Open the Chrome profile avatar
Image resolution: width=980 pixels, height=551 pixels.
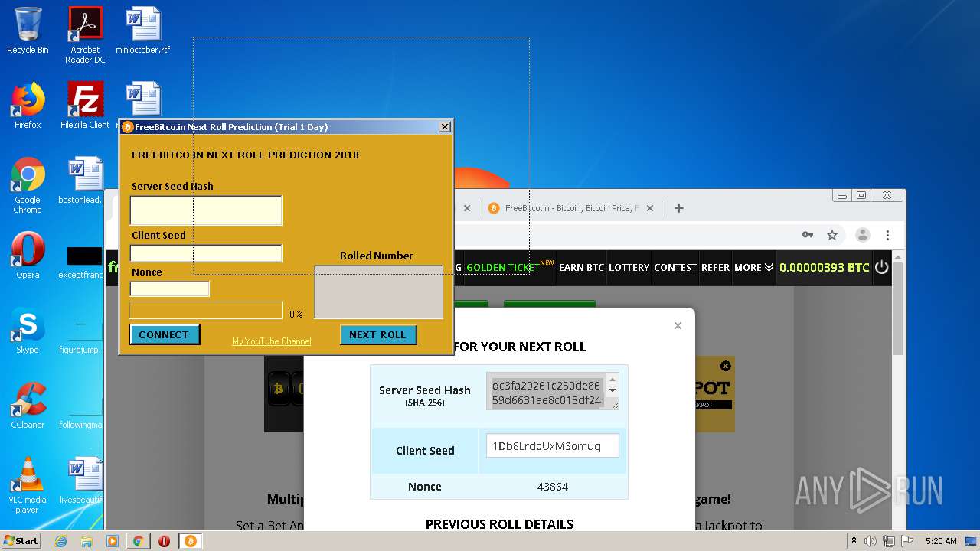point(862,235)
